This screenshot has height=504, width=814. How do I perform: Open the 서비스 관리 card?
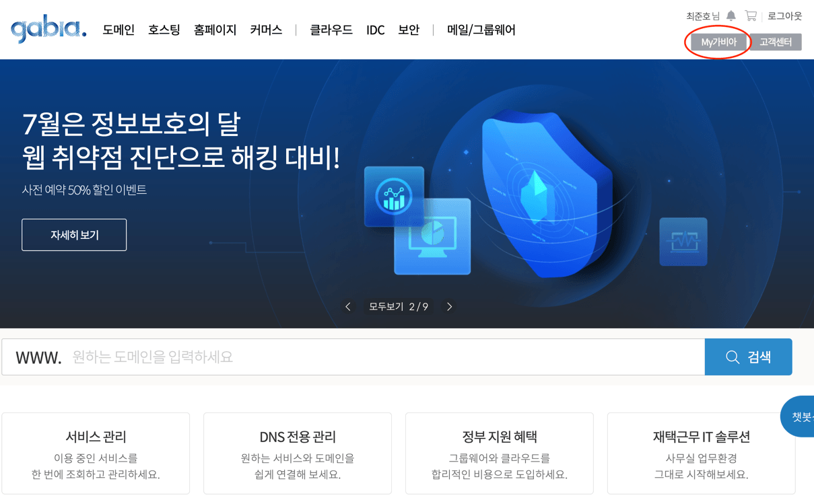click(96, 454)
